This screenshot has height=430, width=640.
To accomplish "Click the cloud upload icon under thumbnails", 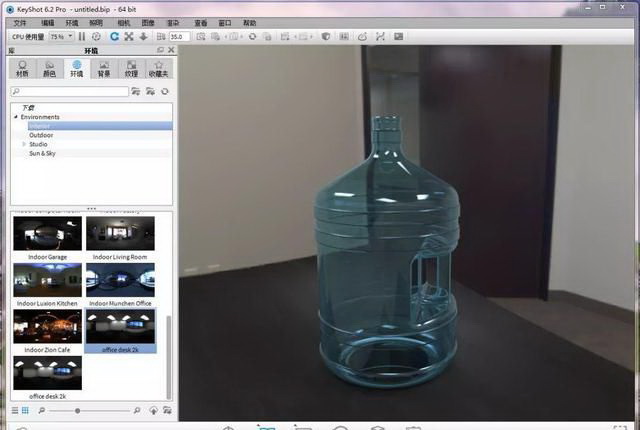I will coord(153,410).
